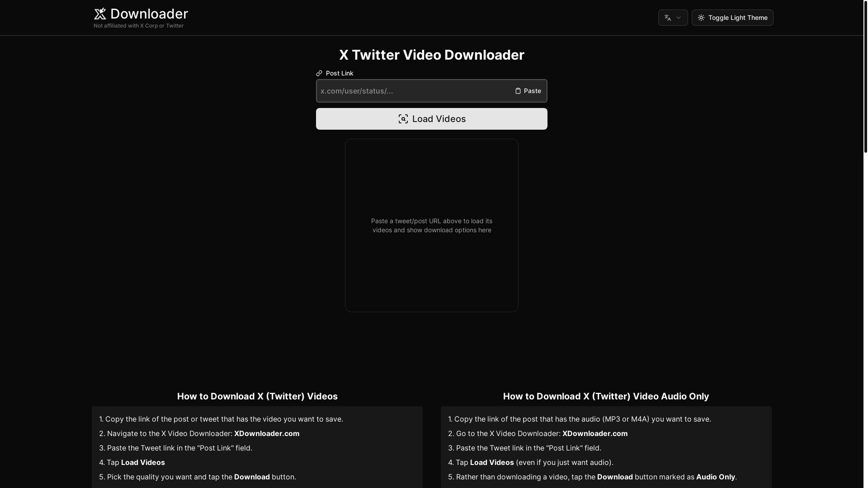This screenshot has width=868, height=488.
Task: Click "How to Download X (Twitter) Videos" heading
Action: coord(257,396)
